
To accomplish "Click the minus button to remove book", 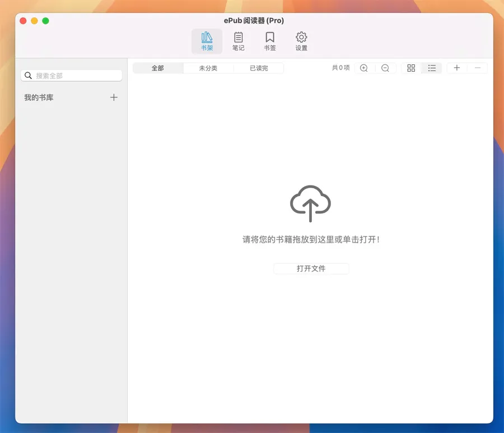I will (x=478, y=68).
